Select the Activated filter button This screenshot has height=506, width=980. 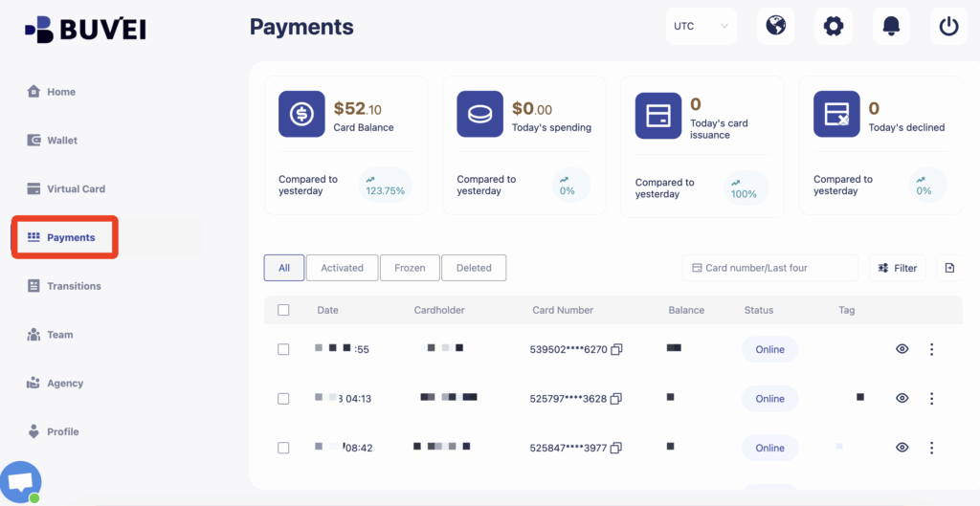(342, 268)
